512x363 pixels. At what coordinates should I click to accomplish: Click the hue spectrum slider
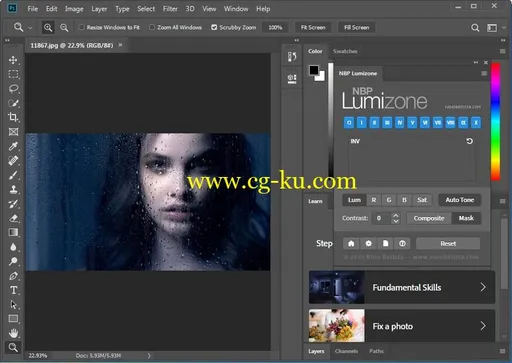click(495, 122)
